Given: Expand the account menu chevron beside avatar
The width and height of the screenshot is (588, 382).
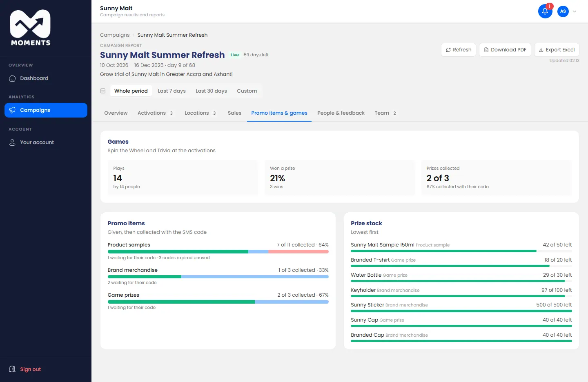Looking at the screenshot, I should click(x=575, y=11).
